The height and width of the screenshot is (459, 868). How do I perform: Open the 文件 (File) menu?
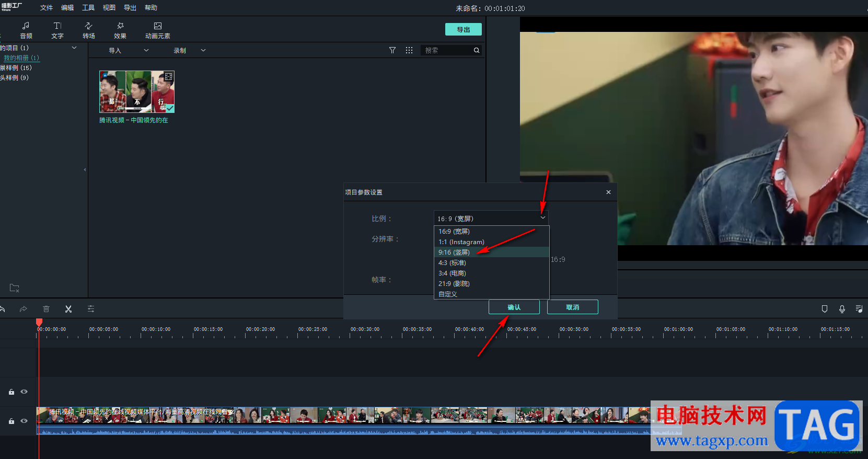[x=47, y=8]
